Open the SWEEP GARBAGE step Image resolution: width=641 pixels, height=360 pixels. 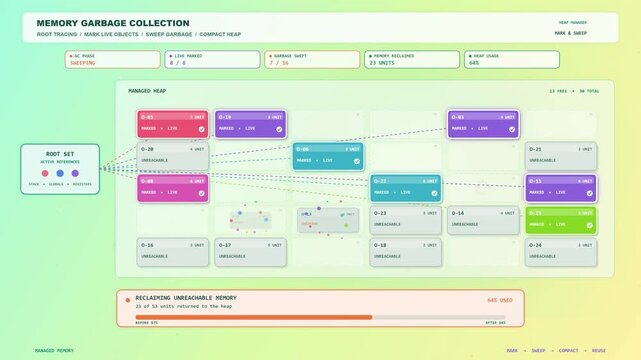169,34
